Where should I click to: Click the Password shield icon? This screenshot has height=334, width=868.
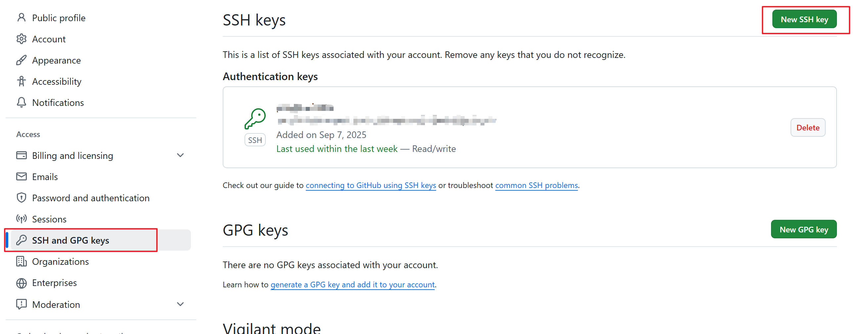(x=21, y=198)
